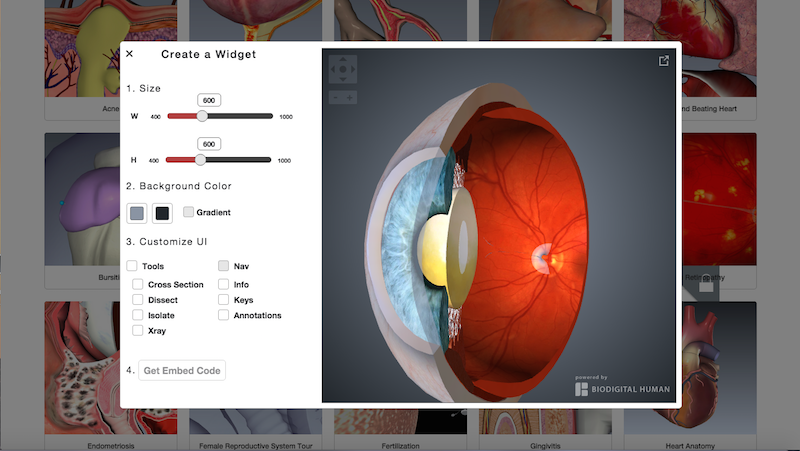The image size is (800, 451).
Task: Check the Xray option
Action: [138, 330]
